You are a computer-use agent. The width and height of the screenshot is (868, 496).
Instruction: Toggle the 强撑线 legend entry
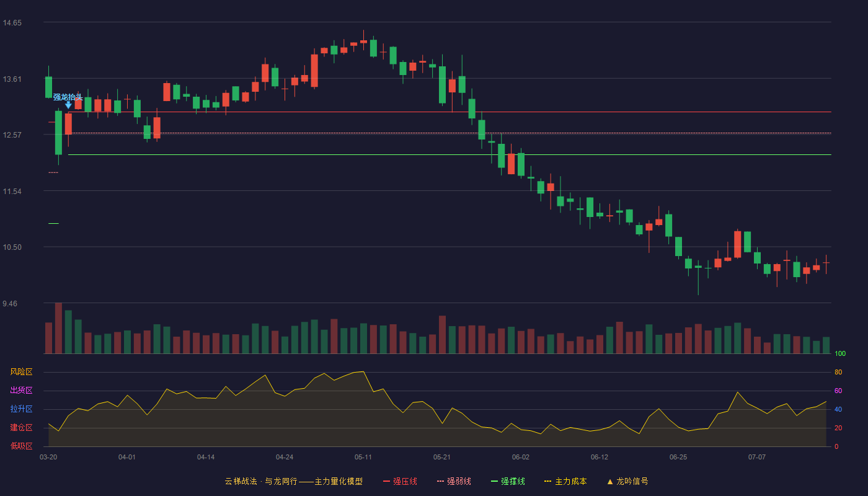508,481
